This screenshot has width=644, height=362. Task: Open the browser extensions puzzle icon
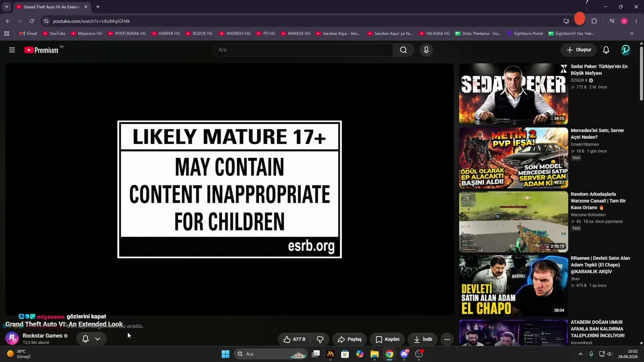click(594, 21)
